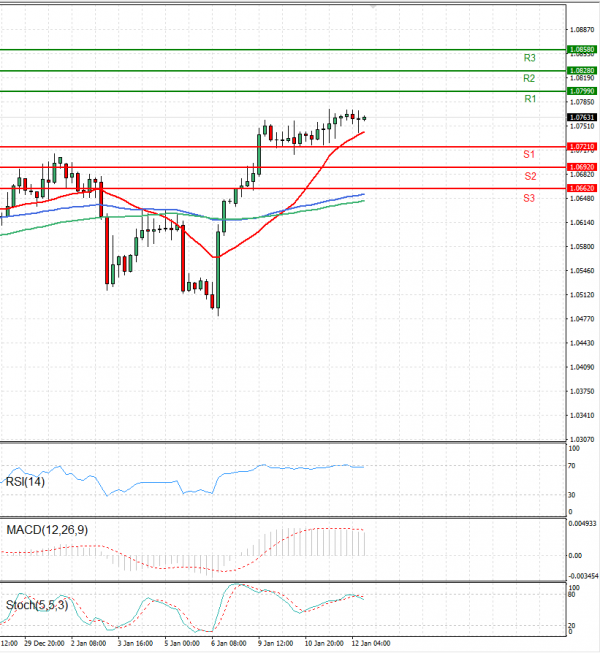The image size is (600, 653).
Task: Click the S1 support label
Action: [x=529, y=155]
